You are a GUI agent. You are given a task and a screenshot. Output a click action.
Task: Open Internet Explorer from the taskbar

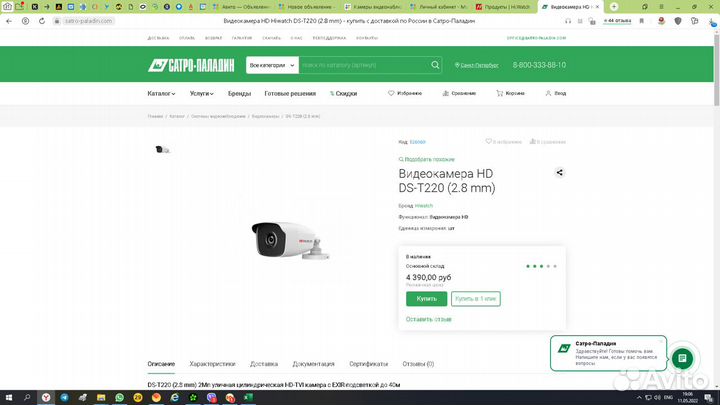tap(174, 398)
